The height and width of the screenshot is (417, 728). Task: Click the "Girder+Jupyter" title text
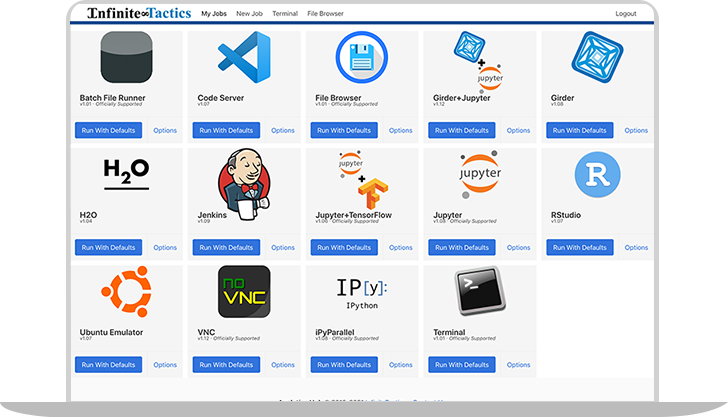click(x=462, y=98)
